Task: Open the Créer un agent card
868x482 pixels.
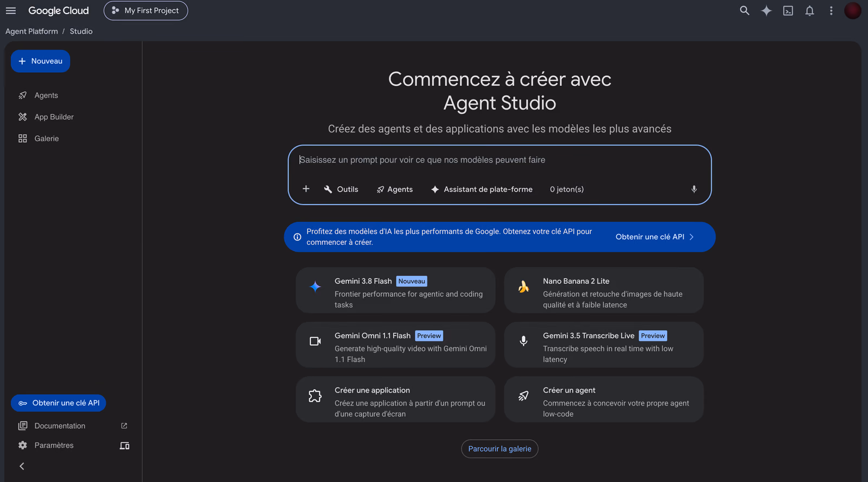Action: (x=604, y=399)
